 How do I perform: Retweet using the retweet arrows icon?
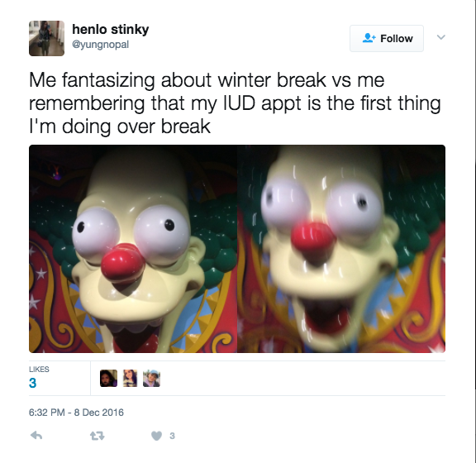tap(98, 436)
